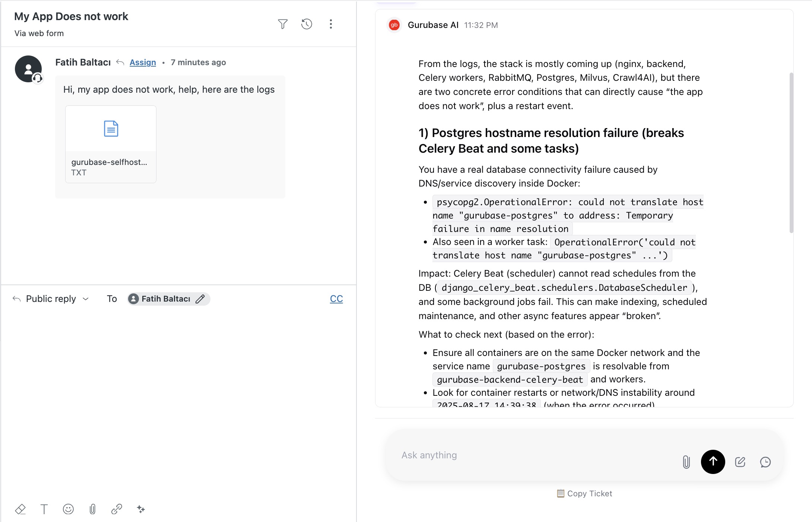This screenshot has height=522, width=812.
Task: Open the gurubase-selfhost TXT attachment
Action: pyautogui.click(x=110, y=144)
